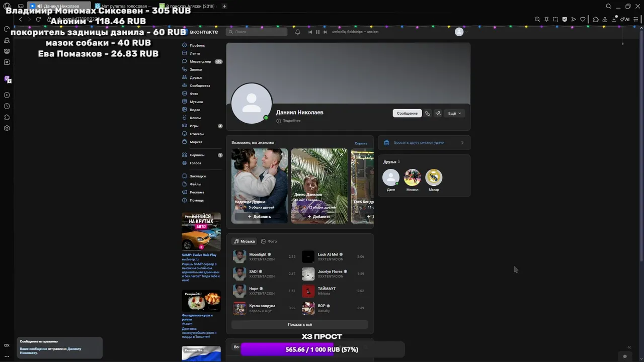The image size is (644, 362).
Task: Expand the Ещё dropdown on profile
Action: click(x=454, y=113)
